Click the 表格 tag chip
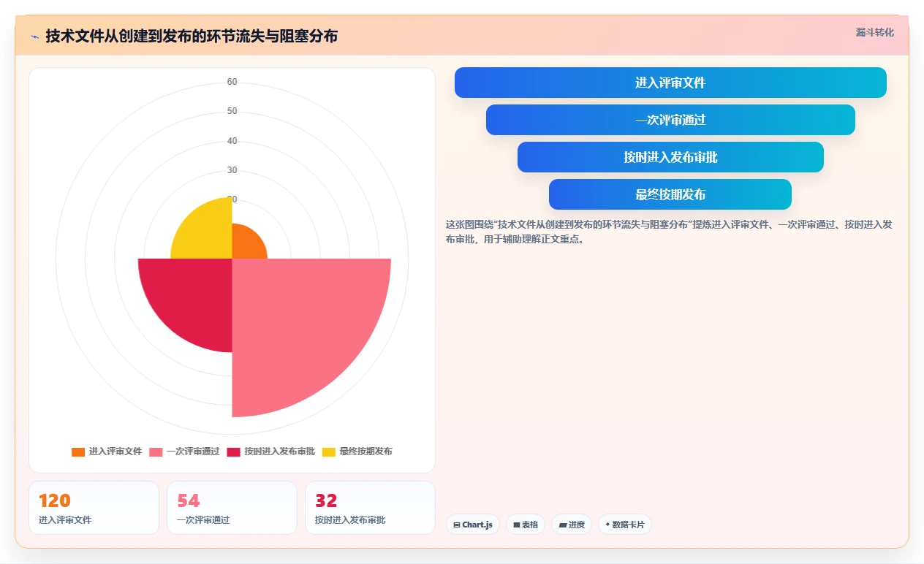This screenshot has width=924, height=564. [526, 525]
